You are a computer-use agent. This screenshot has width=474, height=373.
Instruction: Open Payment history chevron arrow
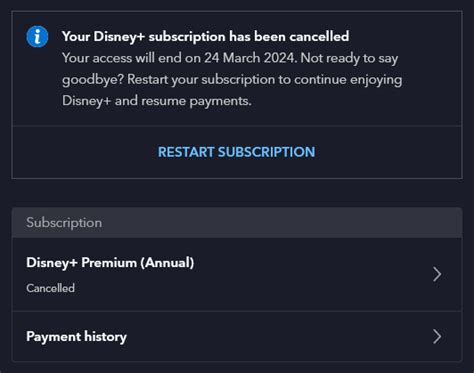437,337
